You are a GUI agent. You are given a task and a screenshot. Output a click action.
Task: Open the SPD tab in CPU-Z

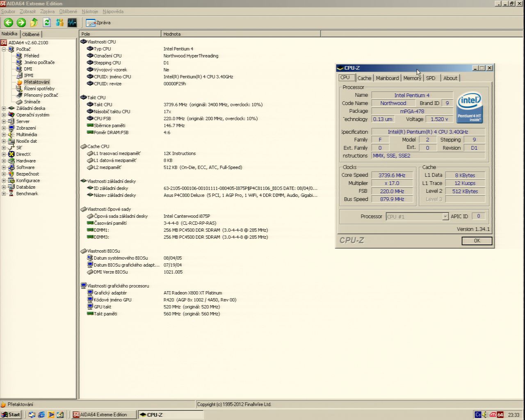[x=431, y=78]
